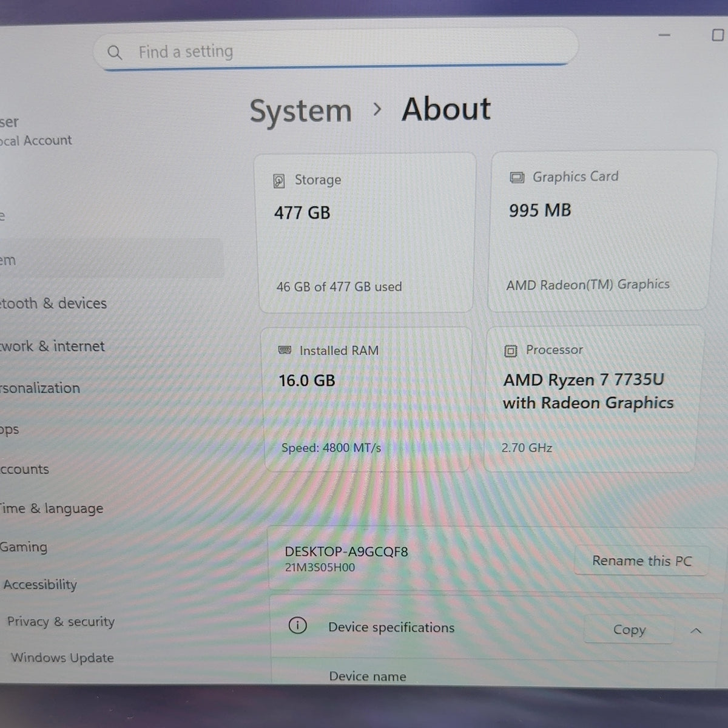Click the 2.70 GHz processor speed
Screen dimensions: 728x728
(527, 448)
